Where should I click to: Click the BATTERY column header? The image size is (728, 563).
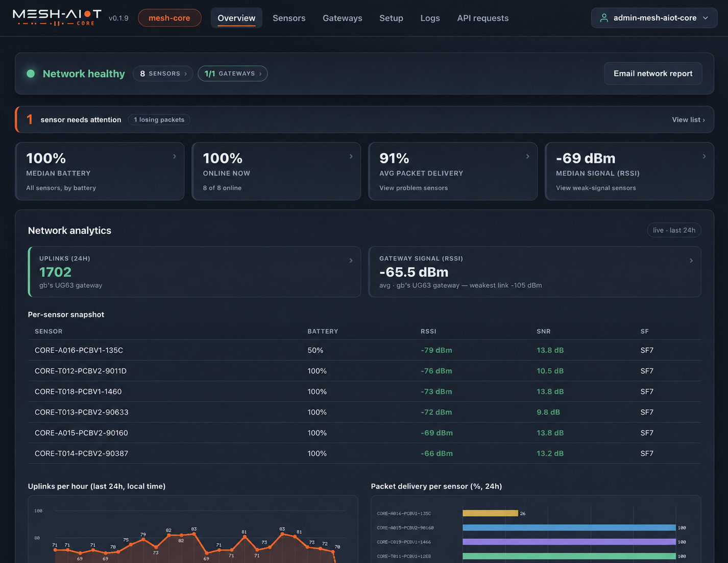(x=323, y=331)
